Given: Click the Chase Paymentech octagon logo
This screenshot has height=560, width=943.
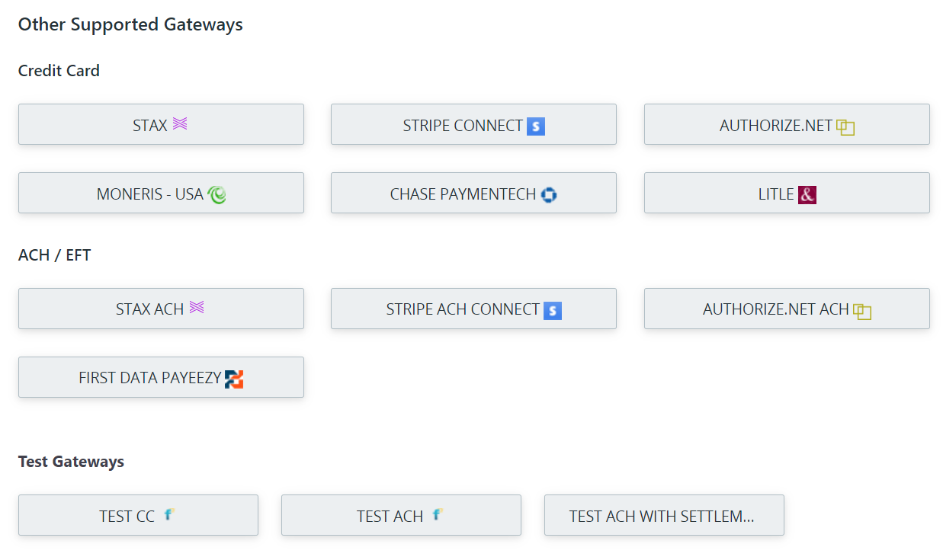Looking at the screenshot, I should (549, 195).
